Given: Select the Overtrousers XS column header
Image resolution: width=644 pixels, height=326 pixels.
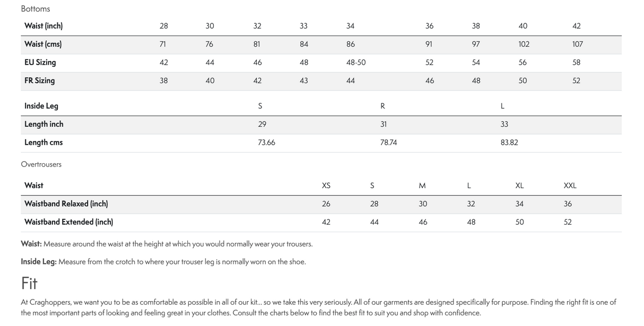Looking at the screenshot, I should coord(326,186).
